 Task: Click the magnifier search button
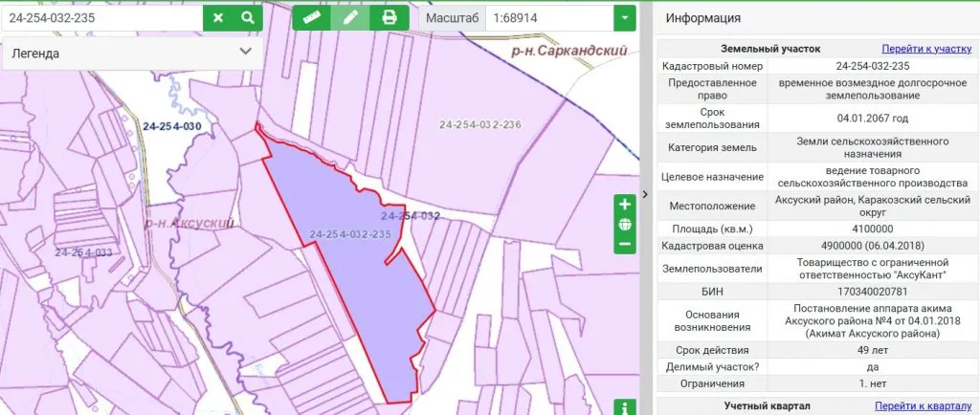coord(247,17)
